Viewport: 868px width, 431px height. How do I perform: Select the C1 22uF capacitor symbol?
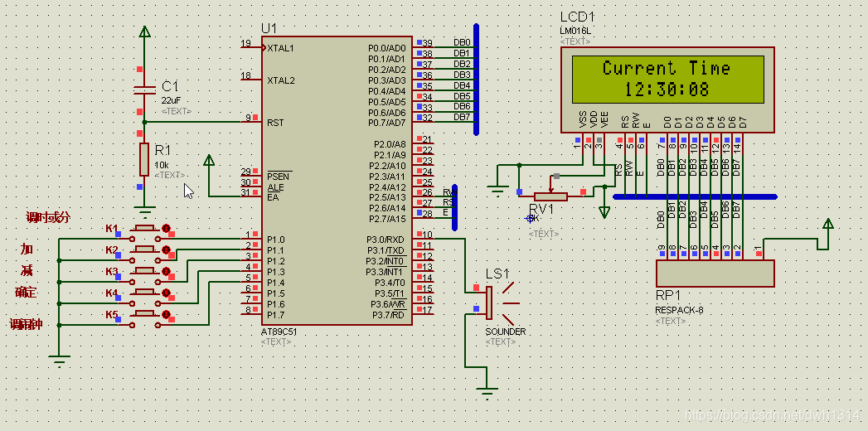(x=144, y=90)
